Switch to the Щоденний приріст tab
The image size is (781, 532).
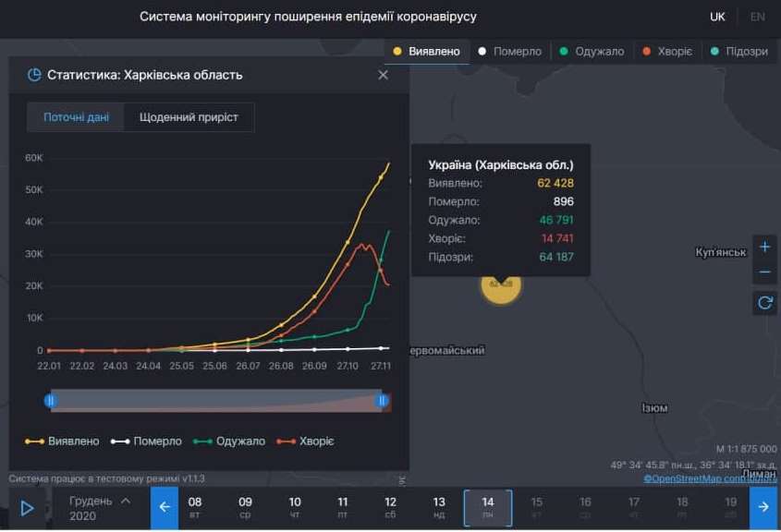(189, 117)
